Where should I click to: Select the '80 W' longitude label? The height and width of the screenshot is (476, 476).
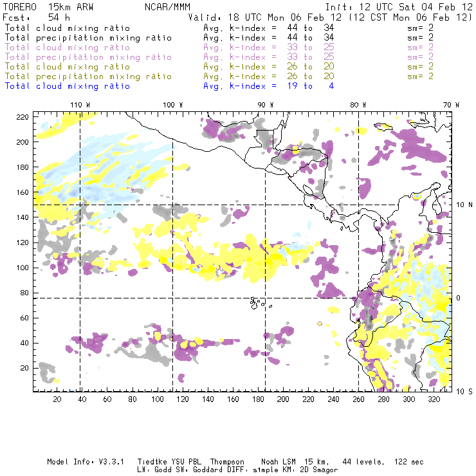pyautogui.click(x=358, y=105)
